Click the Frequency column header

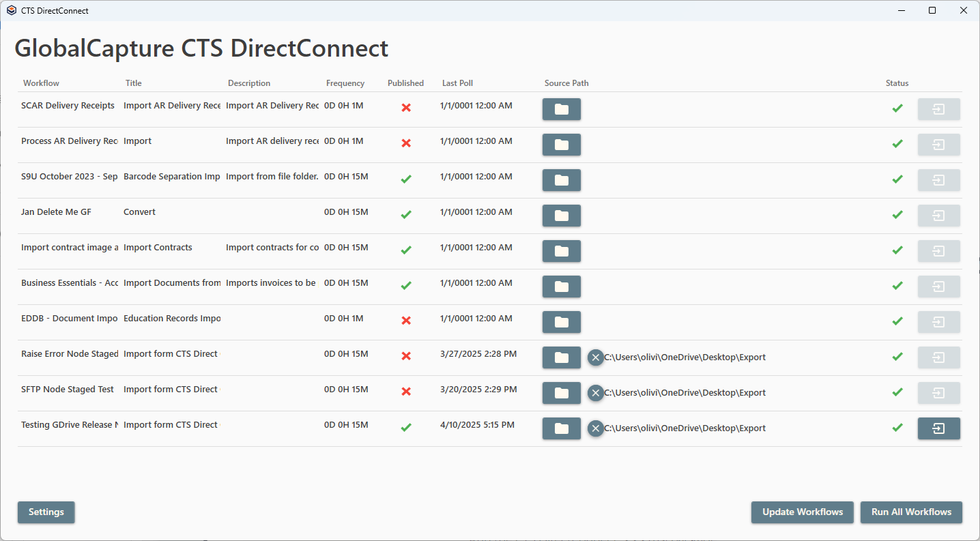(x=345, y=83)
